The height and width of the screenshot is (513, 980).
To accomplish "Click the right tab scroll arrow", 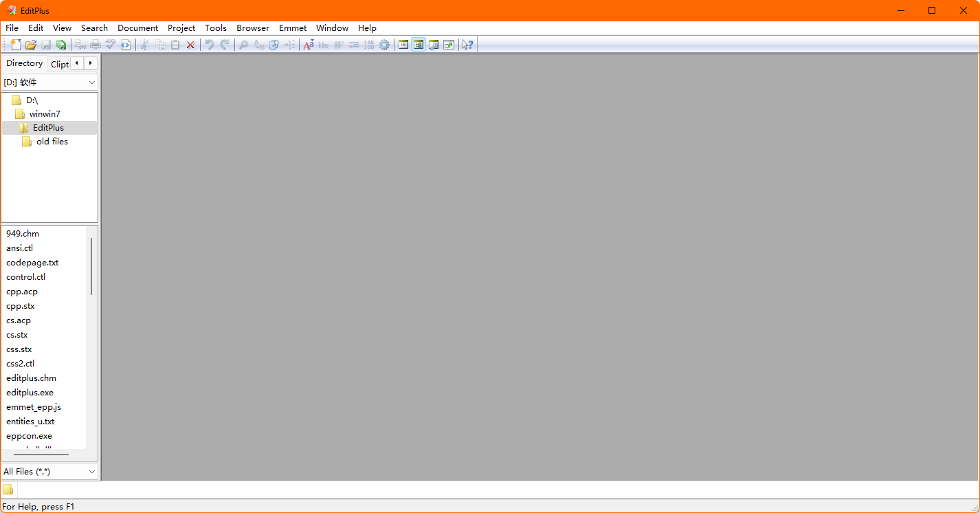I will (x=90, y=63).
